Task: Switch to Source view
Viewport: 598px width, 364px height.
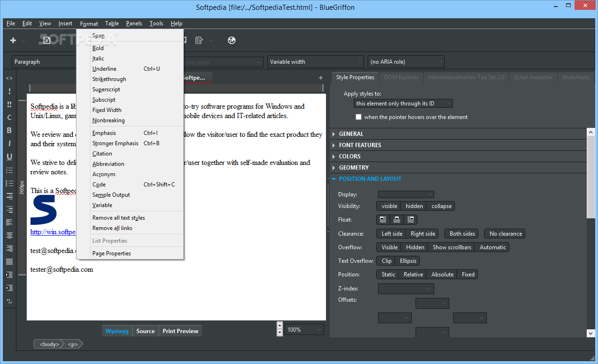Action: pyautogui.click(x=145, y=331)
